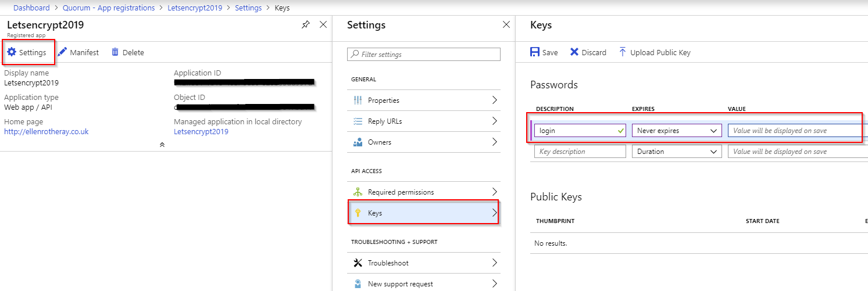Click the Required permissions icon
Viewport: 868px width, 291px height.
coord(358,192)
